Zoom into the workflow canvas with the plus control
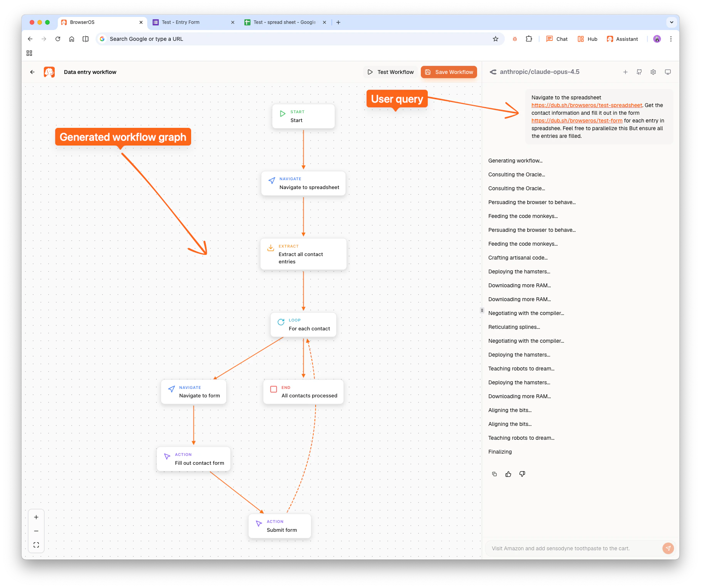 (x=36, y=517)
